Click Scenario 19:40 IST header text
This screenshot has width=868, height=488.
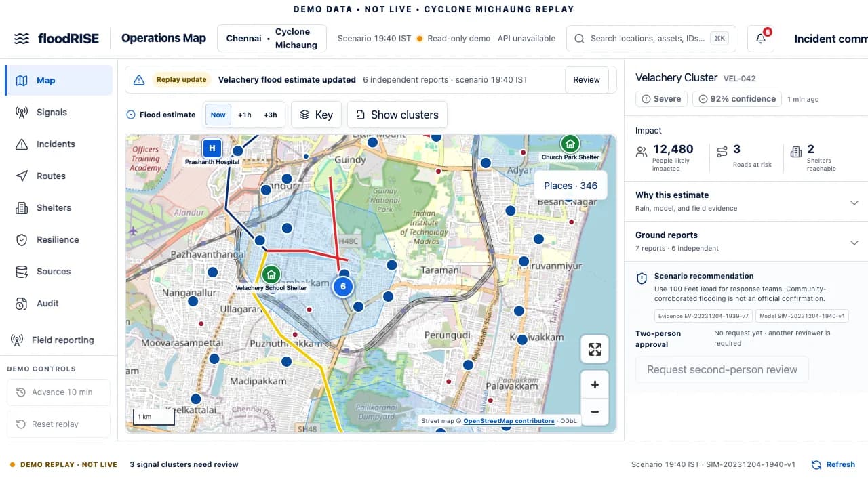click(374, 39)
